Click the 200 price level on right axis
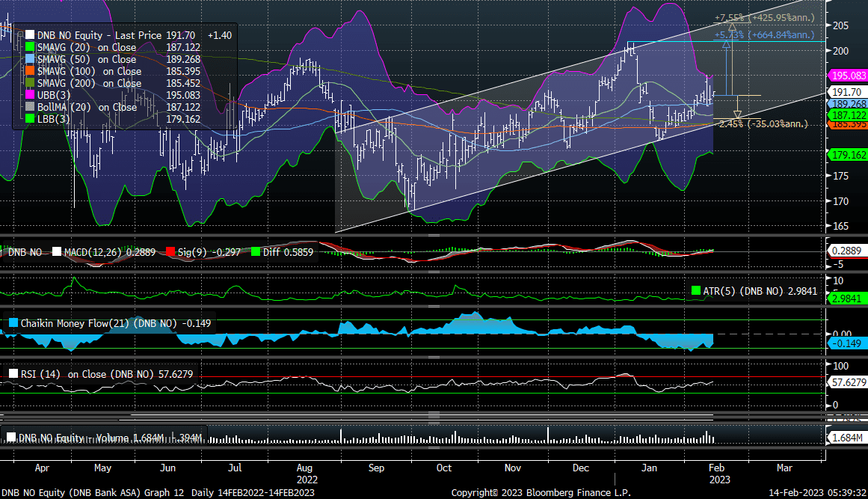 tap(841, 51)
